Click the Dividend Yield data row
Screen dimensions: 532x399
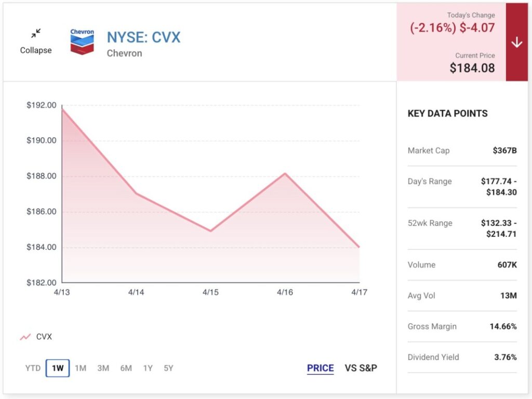[462, 357]
